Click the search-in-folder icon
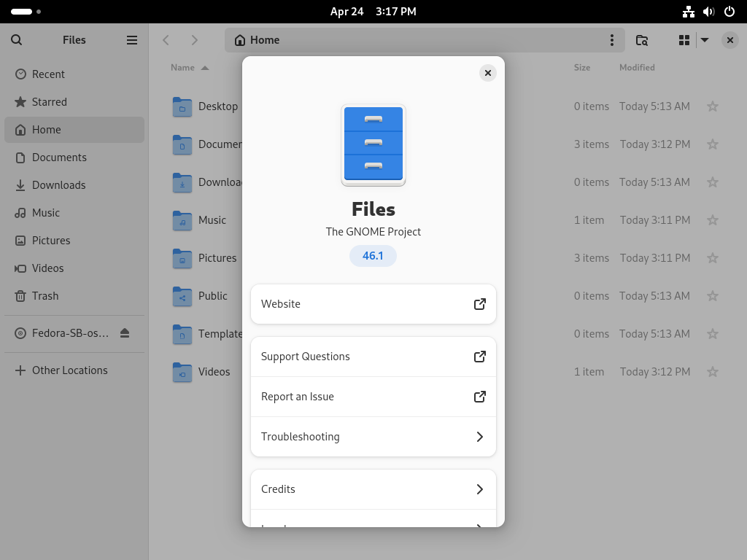Screen dimensions: 747x560 (642, 40)
